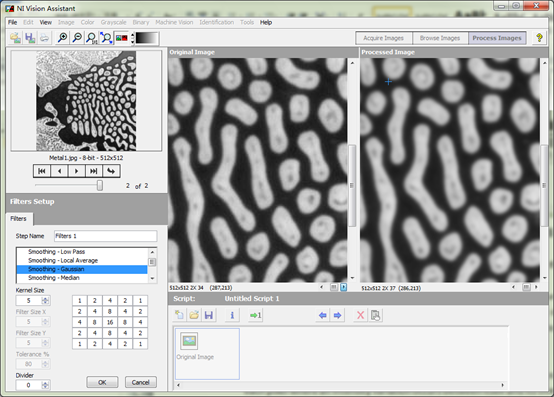The image size is (554, 397).
Task: Click highlighted right arrow under Original Image
Action: point(343,287)
